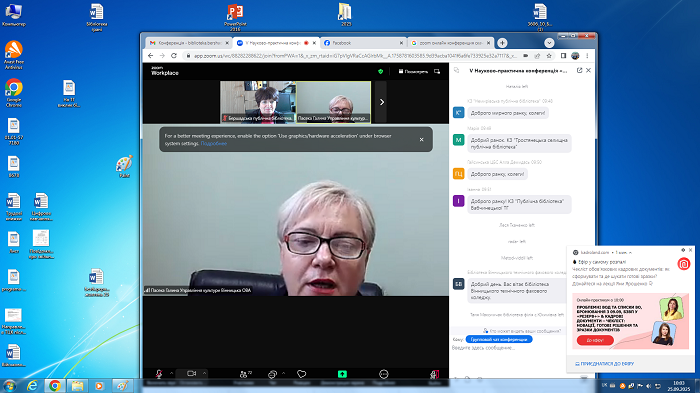The image size is (700, 393).
Task: Open the Chrome three-dot menu
Action: click(x=587, y=56)
